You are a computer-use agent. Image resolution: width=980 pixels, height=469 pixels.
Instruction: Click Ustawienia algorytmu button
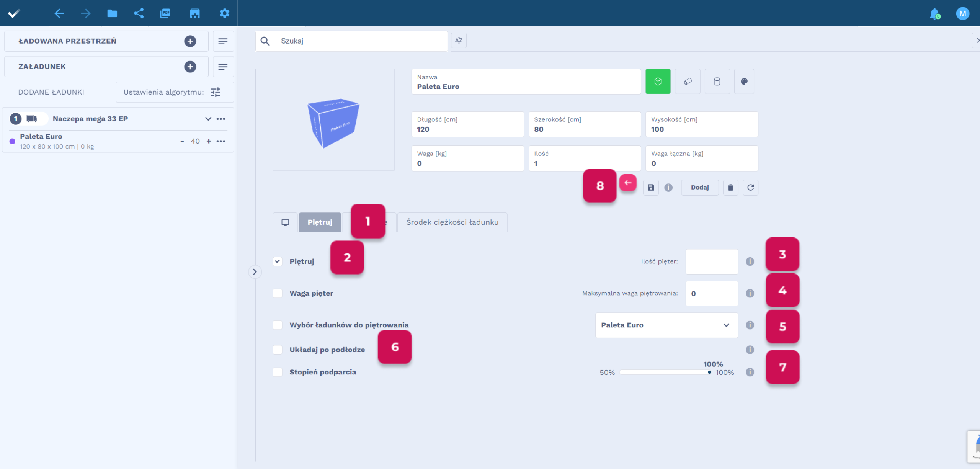click(x=175, y=92)
